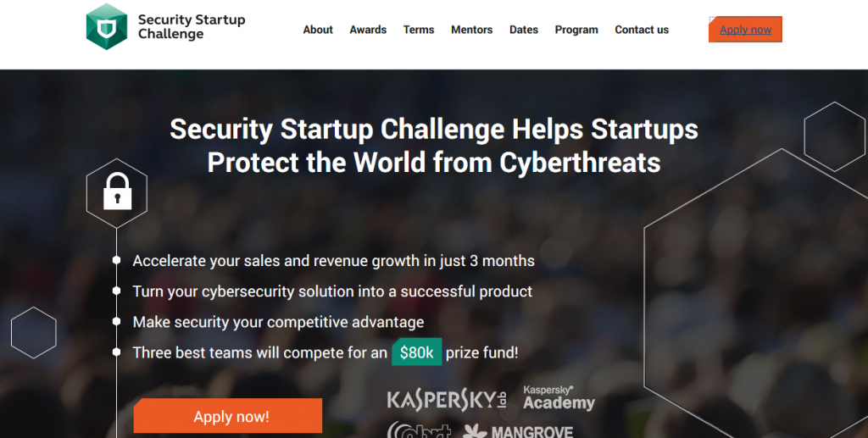Click the padlock hexagon icon

point(117,193)
